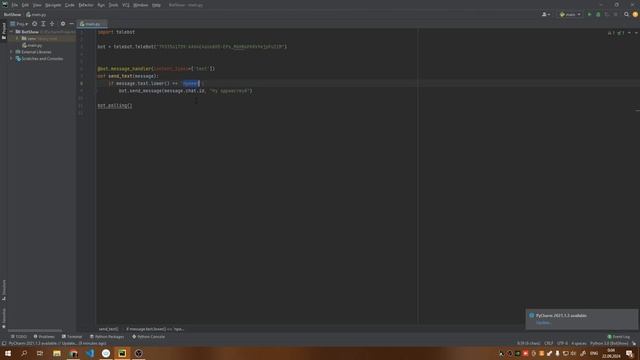Screen dimensions: 640x360
Task: Toggle Favorites tool window sidebar tab
Action: point(4,318)
